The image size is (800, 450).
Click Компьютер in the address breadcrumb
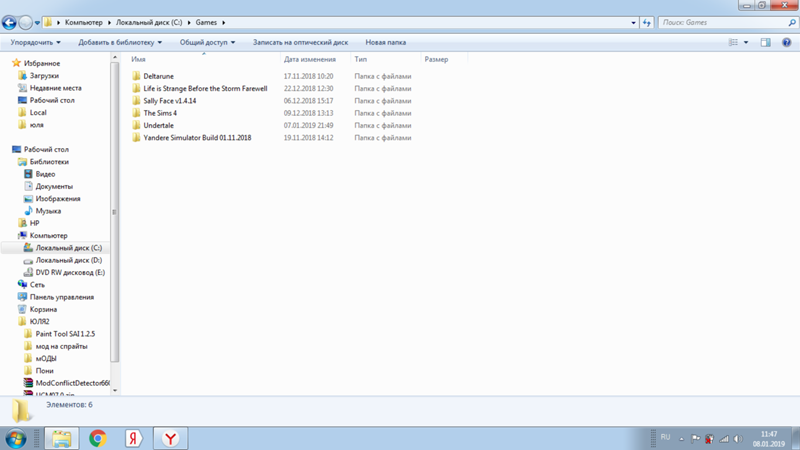84,22
